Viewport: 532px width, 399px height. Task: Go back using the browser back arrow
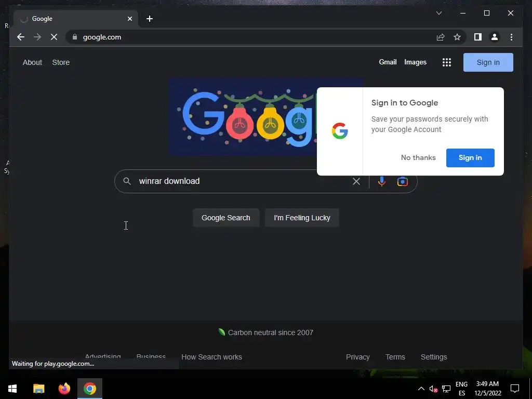[x=21, y=37]
